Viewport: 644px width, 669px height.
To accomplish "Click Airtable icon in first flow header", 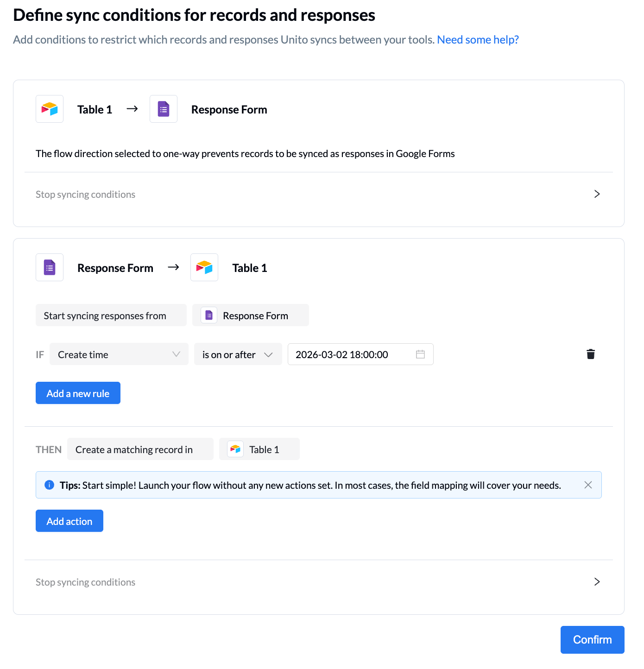I will tap(50, 109).
